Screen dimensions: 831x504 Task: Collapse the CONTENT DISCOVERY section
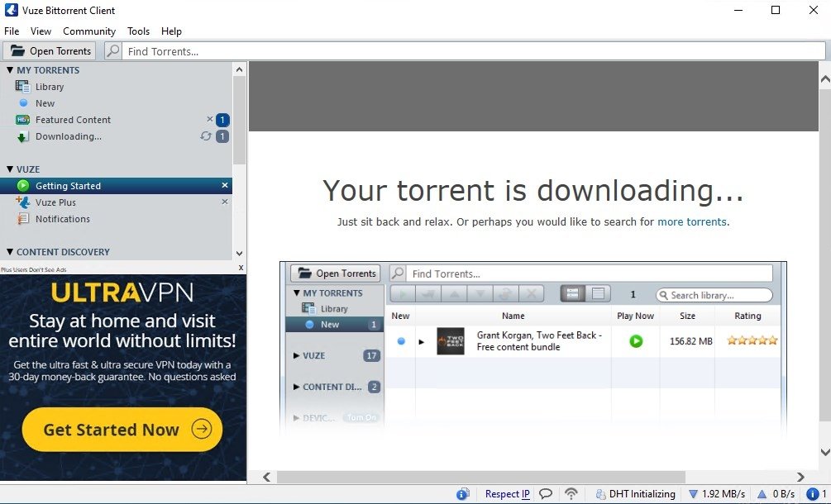coord(10,251)
